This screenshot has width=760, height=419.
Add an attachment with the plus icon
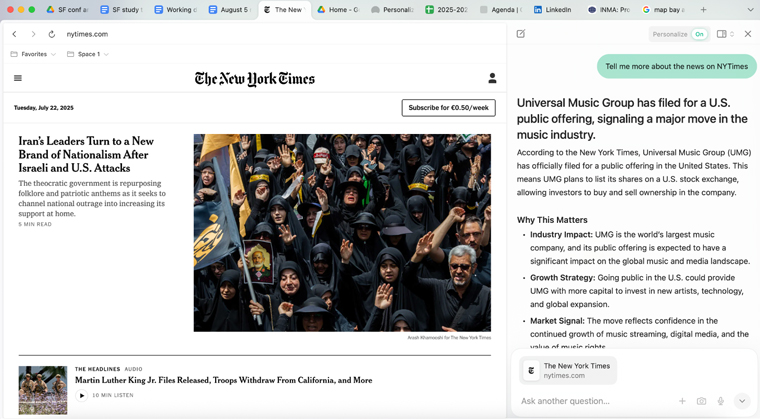click(682, 401)
